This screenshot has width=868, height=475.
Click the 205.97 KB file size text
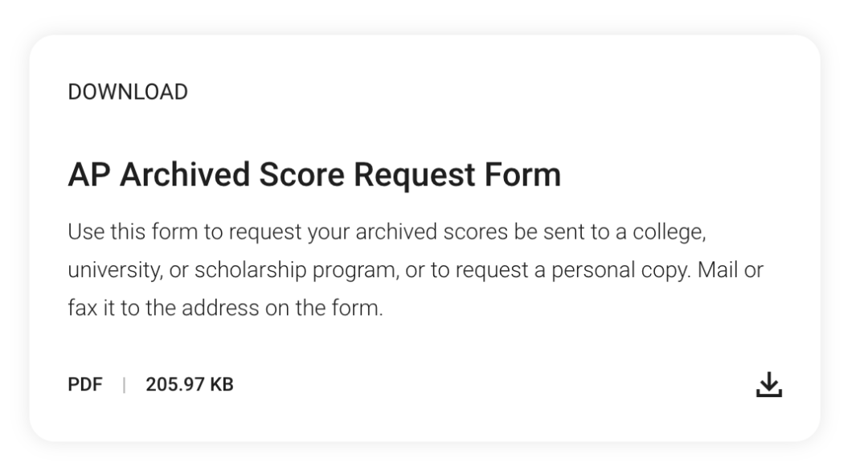pyautogui.click(x=190, y=384)
